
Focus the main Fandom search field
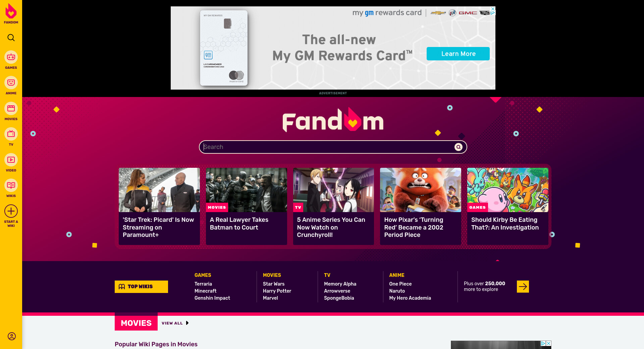(x=328, y=147)
